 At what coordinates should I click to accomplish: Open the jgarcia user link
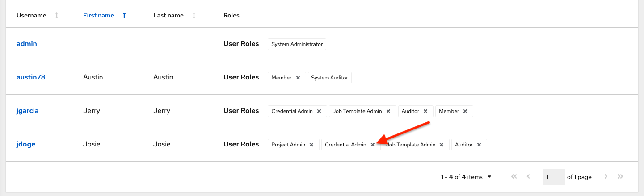point(28,111)
